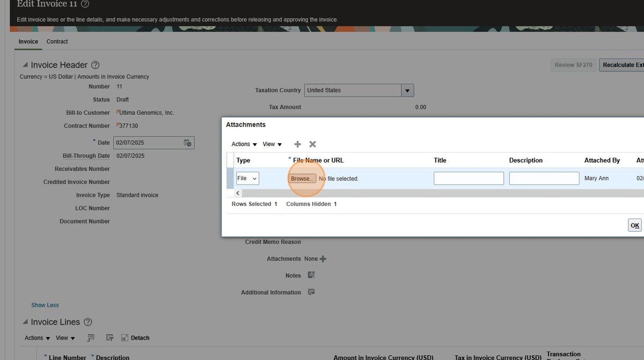Open the Additional Information icon

click(311, 292)
